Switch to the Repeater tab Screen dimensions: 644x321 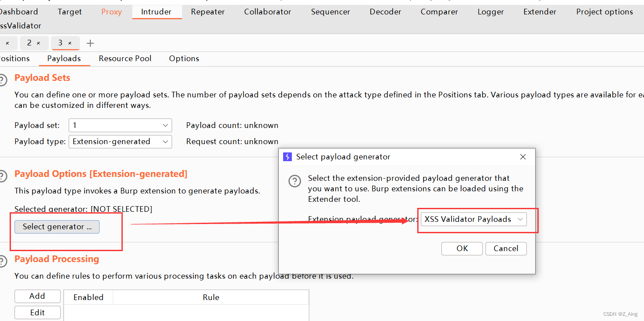(208, 12)
